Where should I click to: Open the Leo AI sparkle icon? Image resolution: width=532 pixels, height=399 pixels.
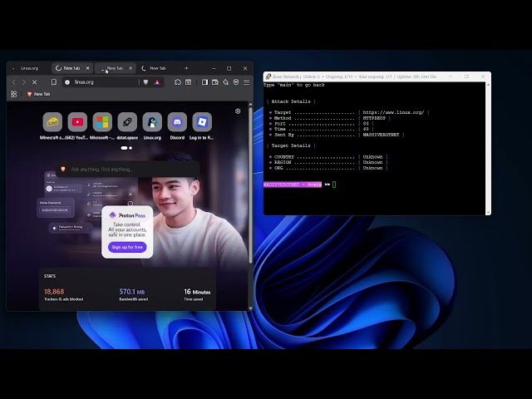tap(225, 82)
